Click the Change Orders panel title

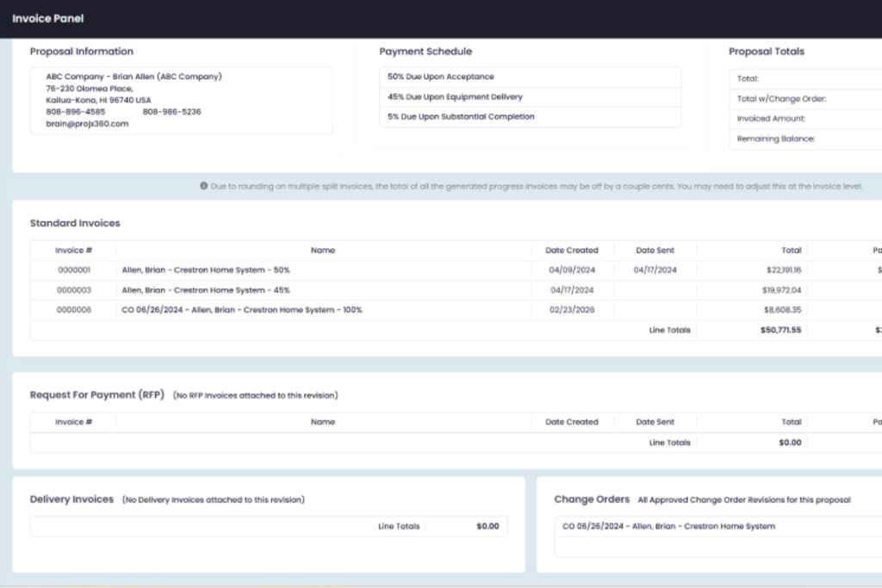tap(591, 499)
